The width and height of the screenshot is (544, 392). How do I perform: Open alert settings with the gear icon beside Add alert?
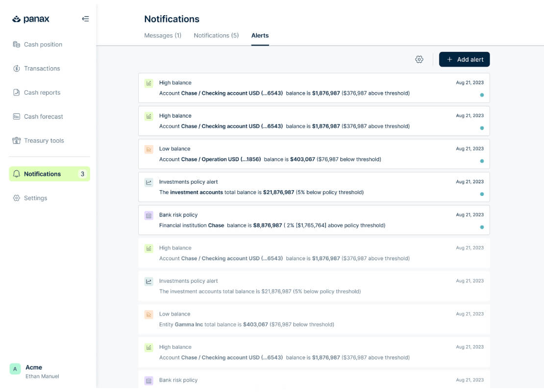pyautogui.click(x=419, y=59)
